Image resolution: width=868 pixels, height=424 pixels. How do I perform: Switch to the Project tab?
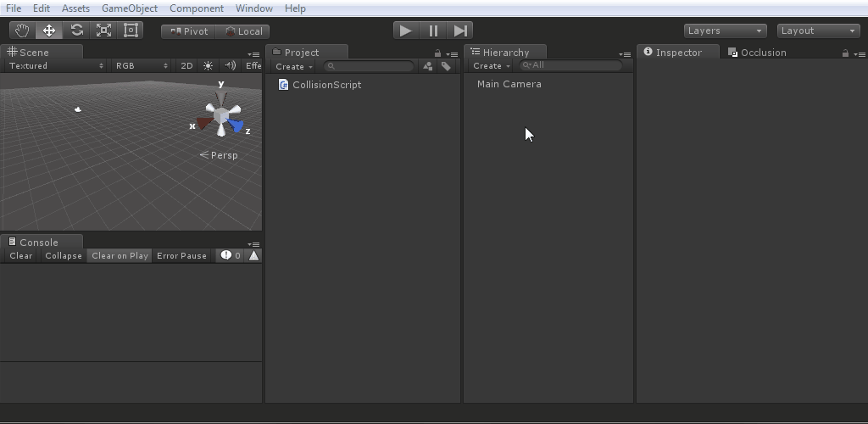coord(307,52)
